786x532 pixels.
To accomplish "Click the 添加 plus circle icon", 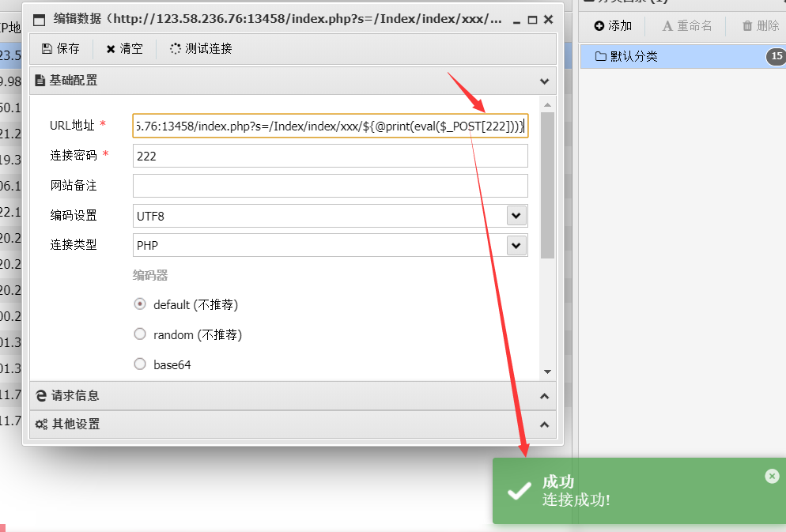I will click(599, 26).
